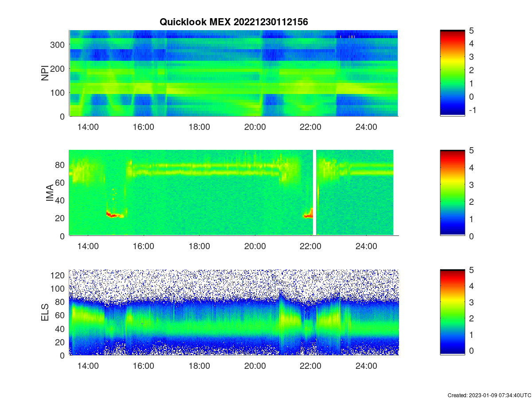Screen dimensions: 532x399
Task: Select the "120" y-tick on the ELS axis
Action: 58,275
